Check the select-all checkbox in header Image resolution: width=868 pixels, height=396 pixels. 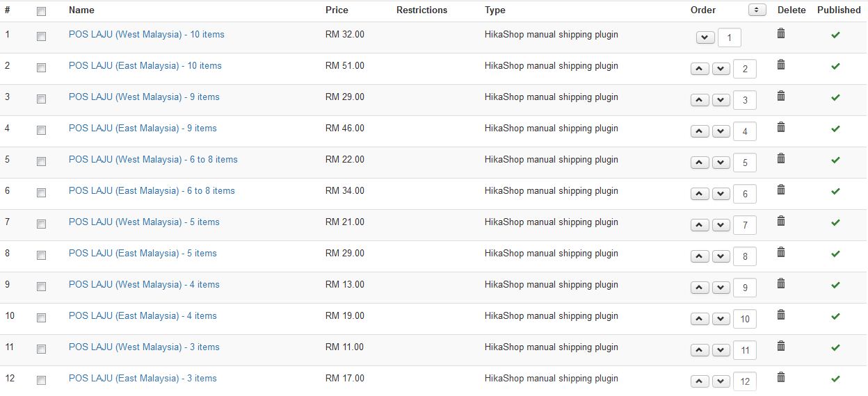(41, 11)
